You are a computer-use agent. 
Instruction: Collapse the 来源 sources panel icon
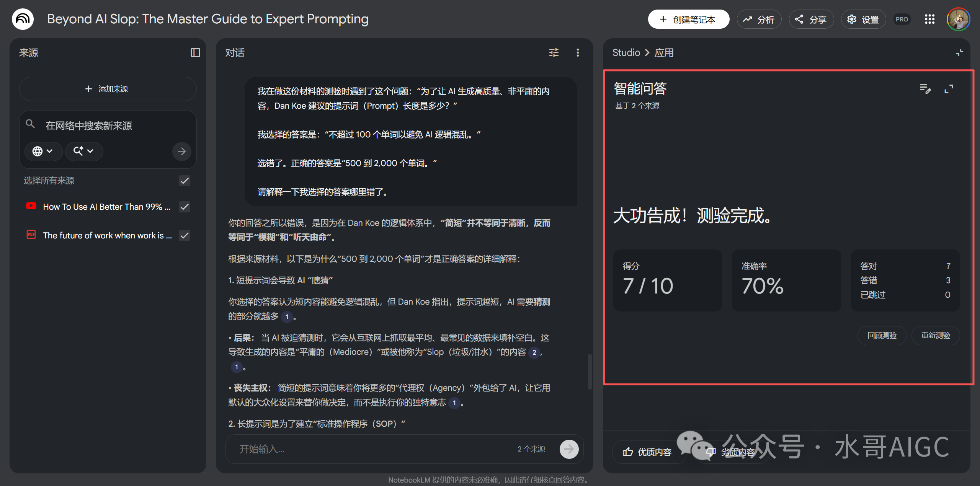pyautogui.click(x=195, y=52)
